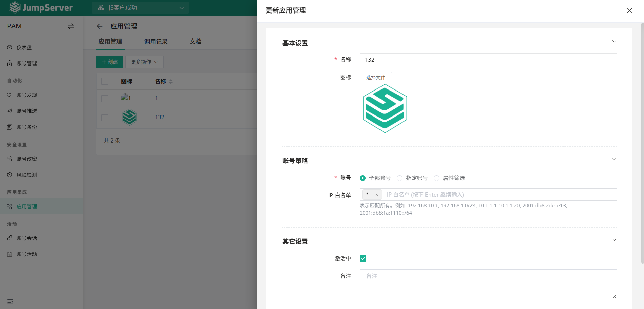Close the 更新应用管理 drawer
644x309 pixels.
coord(629,11)
